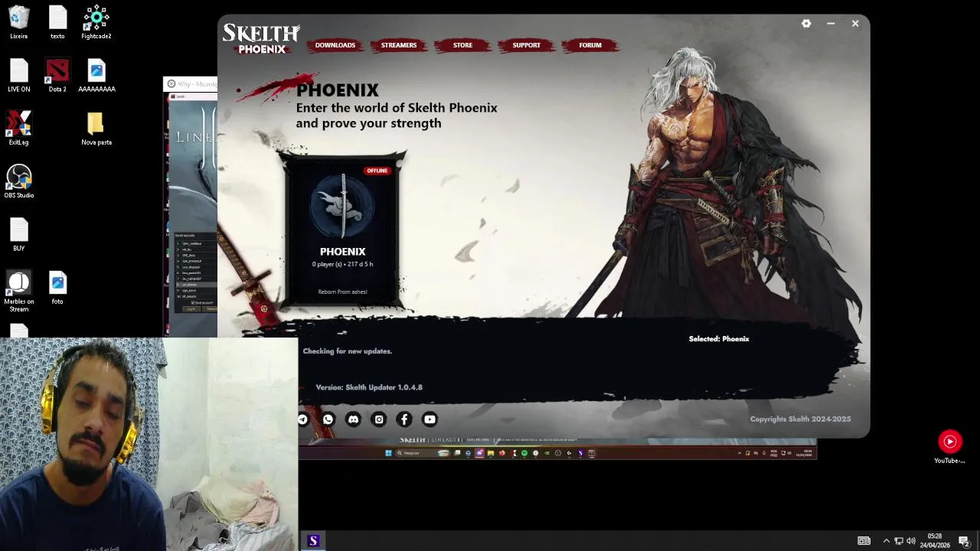The width and height of the screenshot is (980, 551).
Task: Expand hidden system tray icons
Action: [887, 541]
